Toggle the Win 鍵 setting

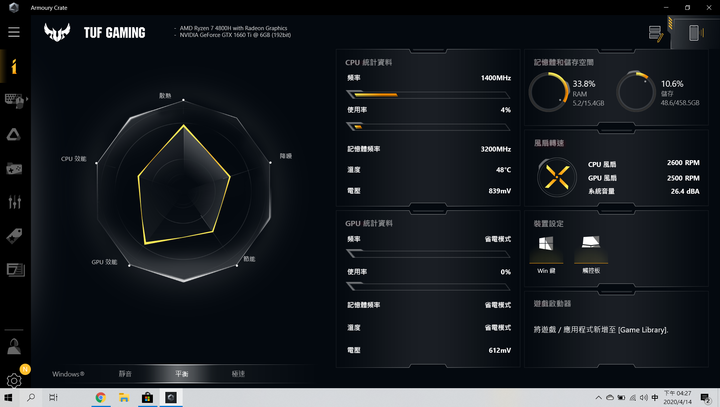click(x=546, y=254)
